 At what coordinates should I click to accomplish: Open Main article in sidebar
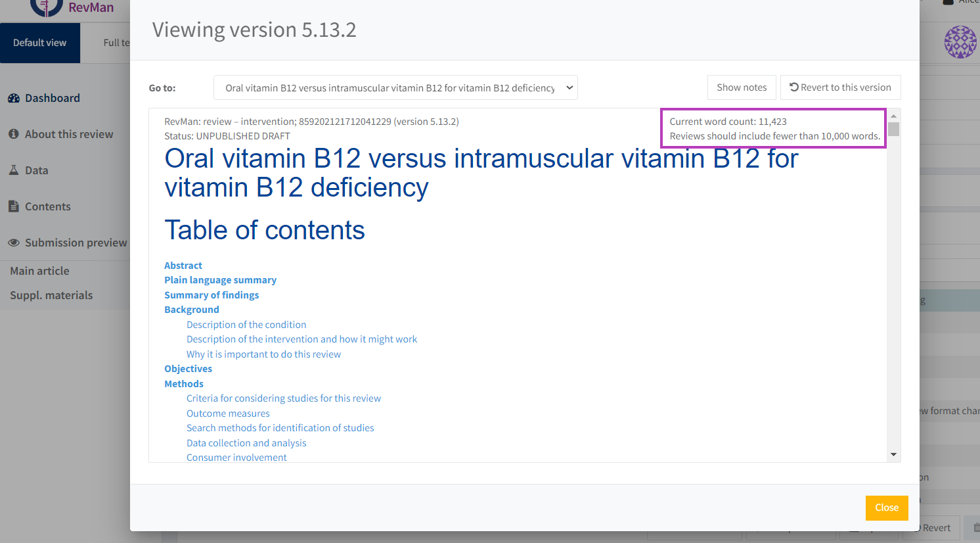(39, 271)
